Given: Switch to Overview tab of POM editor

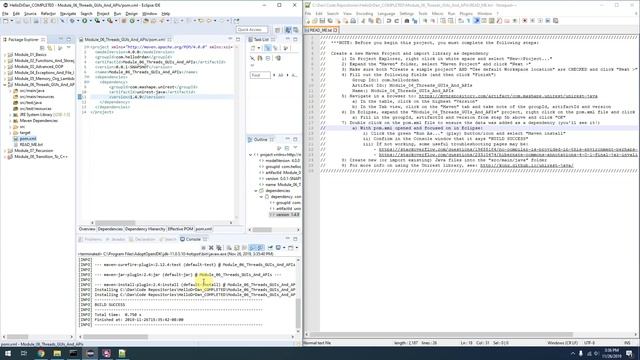Looking at the screenshot, I should (x=87, y=229).
